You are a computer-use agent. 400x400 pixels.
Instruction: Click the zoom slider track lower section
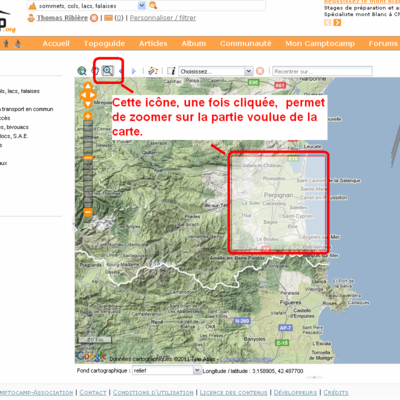click(x=88, y=184)
